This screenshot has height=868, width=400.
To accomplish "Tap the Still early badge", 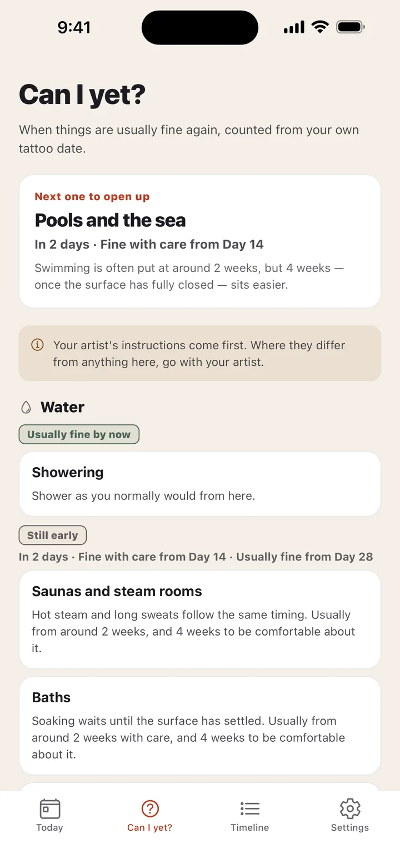I will (x=53, y=535).
